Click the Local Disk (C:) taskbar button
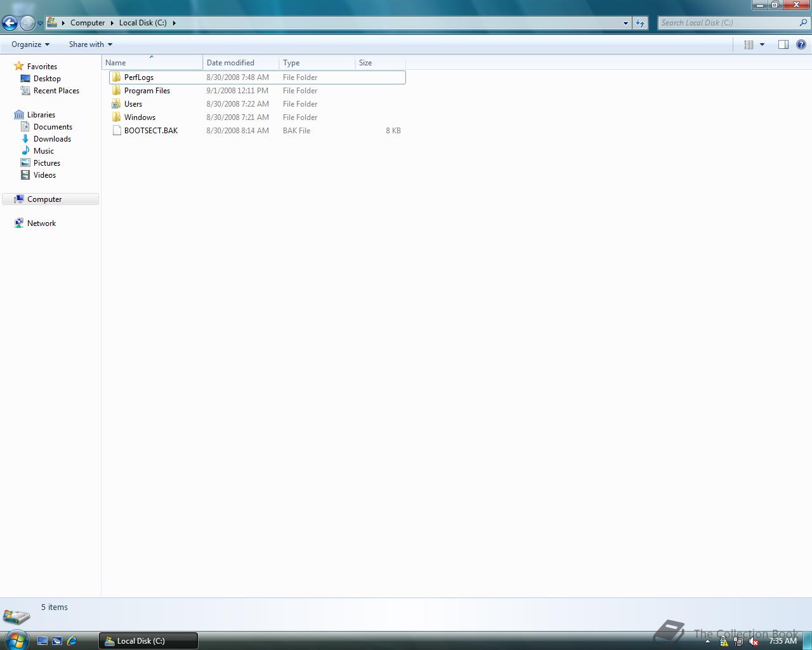The image size is (812, 650). (x=148, y=641)
